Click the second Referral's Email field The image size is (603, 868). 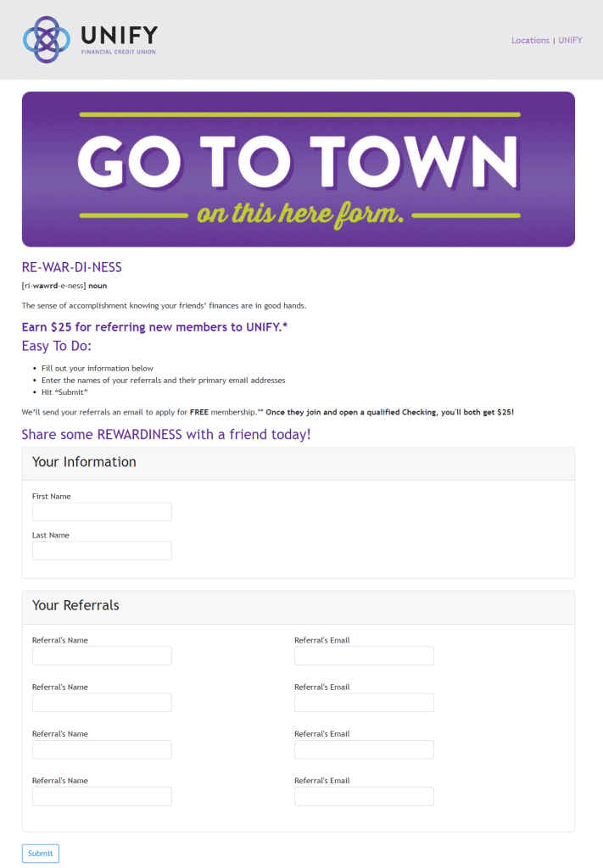[363, 702]
